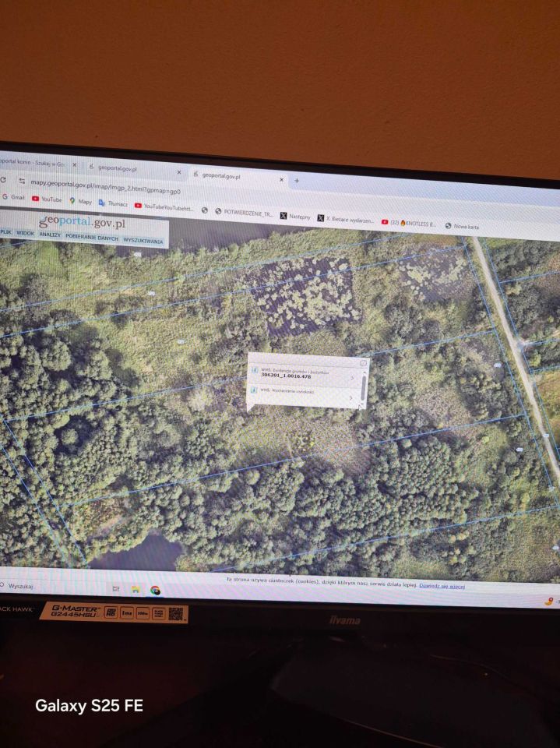Open info icon for Wyznaczanie wysokości row
Image resolution: width=560 pixels, height=748 pixels.
254,390
